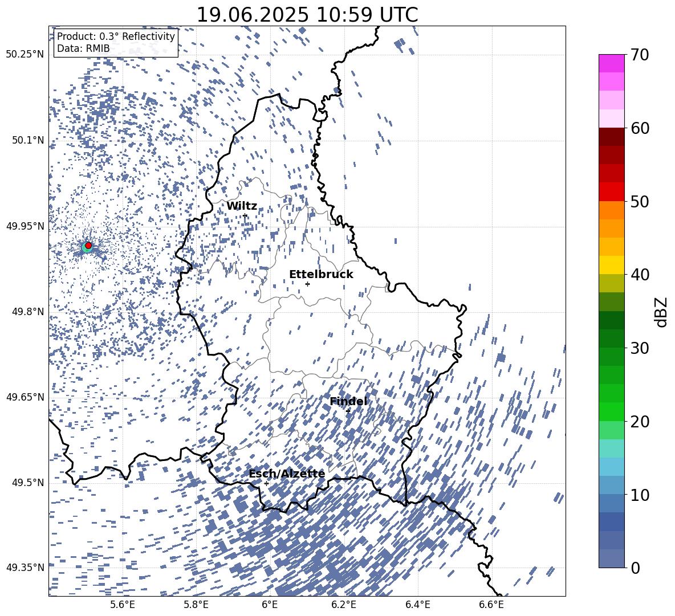This screenshot has width=675, height=616.
Task: Click the 20 colorbar tick label
Action: [640, 422]
